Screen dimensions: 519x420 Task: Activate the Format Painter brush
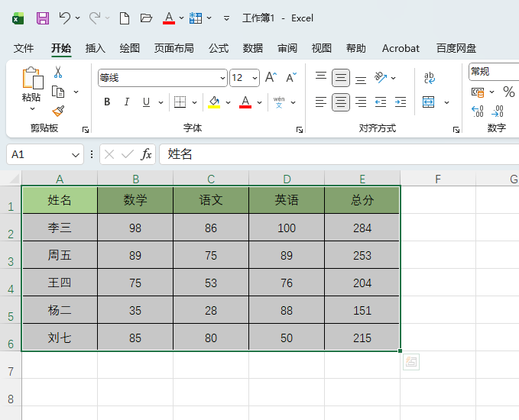pyautogui.click(x=58, y=111)
